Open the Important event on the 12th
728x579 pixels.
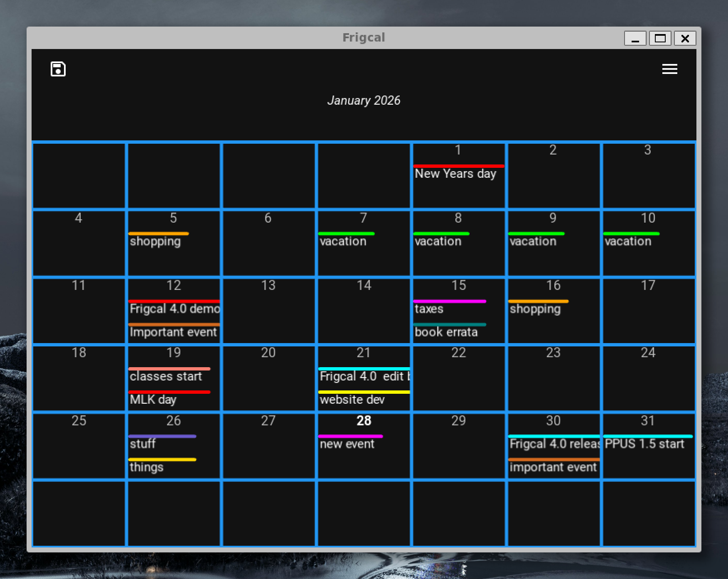coord(174,332)
